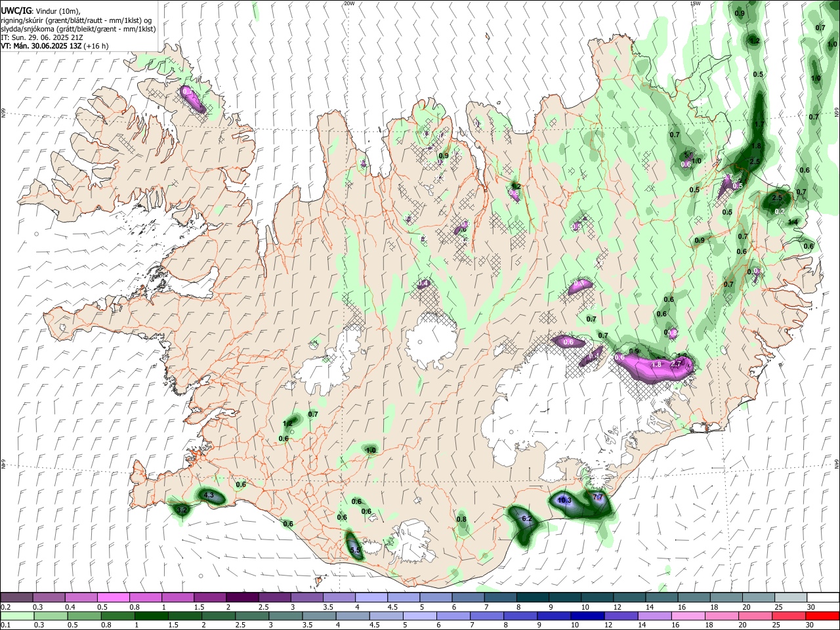Click the 0.1 label in the lower legend
840x630 pixels.
(5, 625)
